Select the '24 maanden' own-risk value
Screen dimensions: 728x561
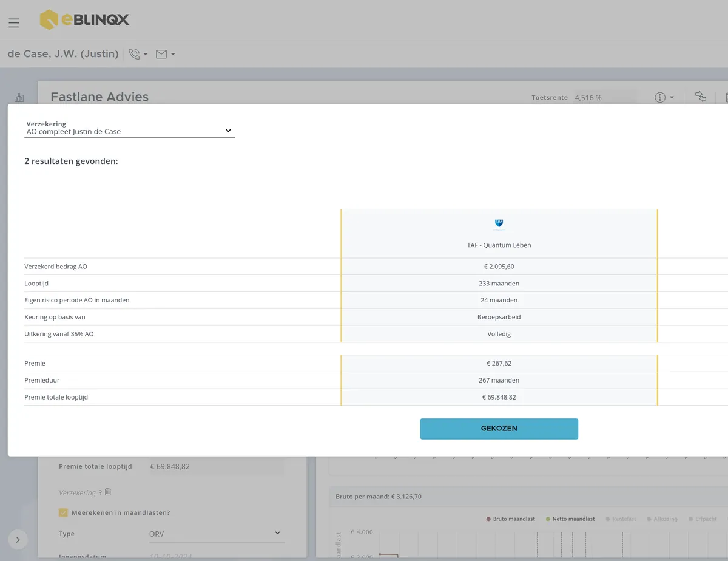[499, 300]
